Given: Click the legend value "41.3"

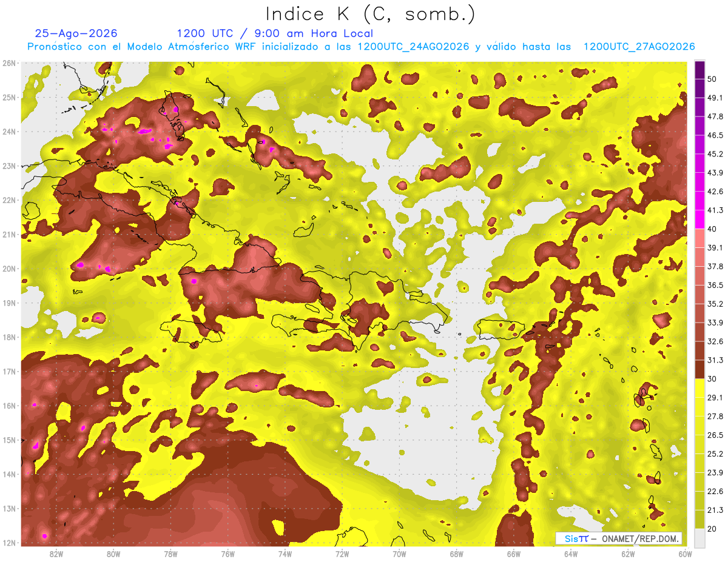Looking at the screenshot, I should (x=715, y=210).
